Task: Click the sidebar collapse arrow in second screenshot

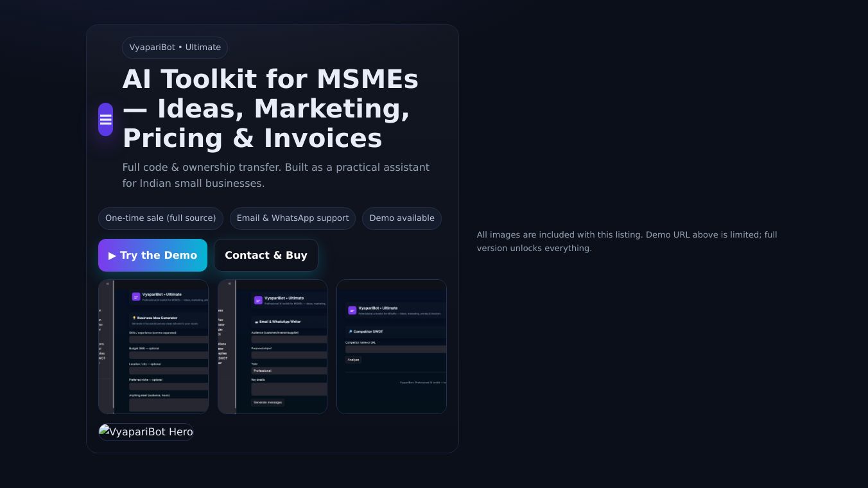Action: coord(229,284)
